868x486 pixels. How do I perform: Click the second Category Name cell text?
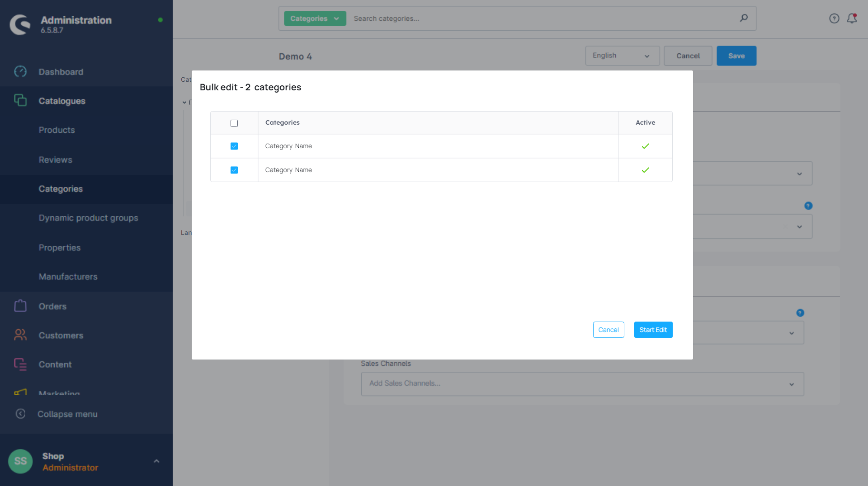pos(288,170)
